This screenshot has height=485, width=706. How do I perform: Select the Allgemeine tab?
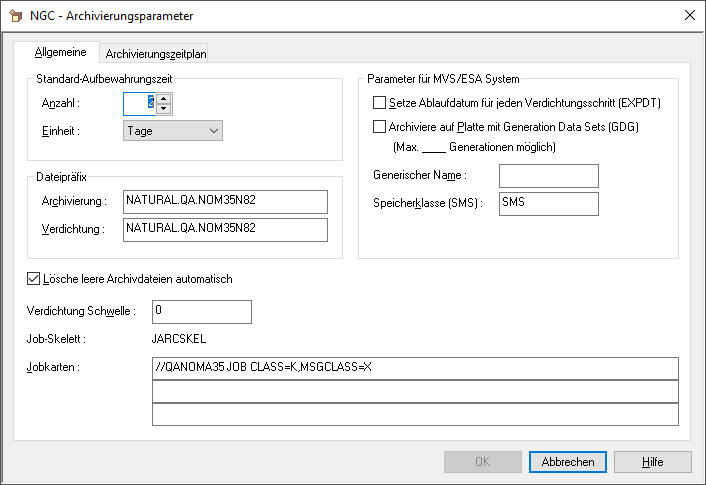[61, 52]
